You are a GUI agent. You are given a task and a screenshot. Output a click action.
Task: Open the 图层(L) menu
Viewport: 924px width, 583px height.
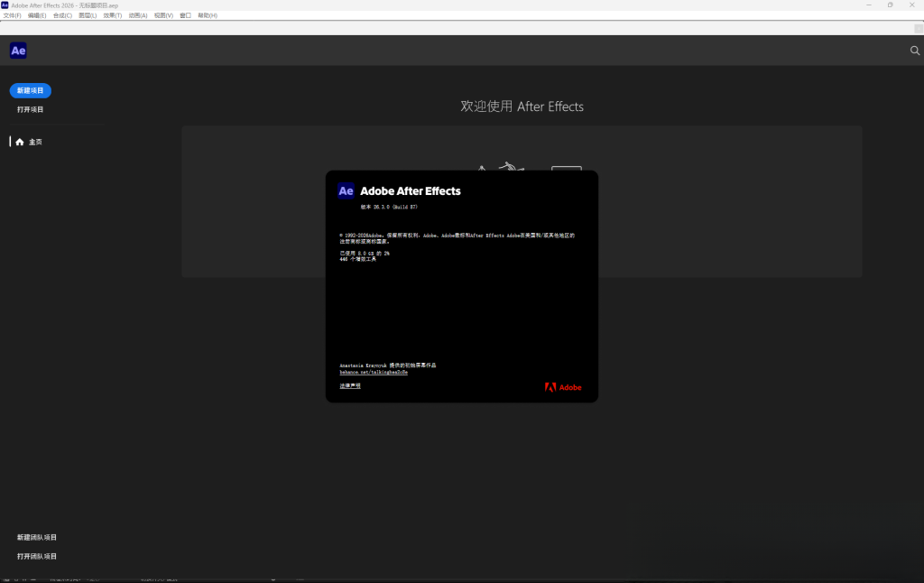coord(88,15)
